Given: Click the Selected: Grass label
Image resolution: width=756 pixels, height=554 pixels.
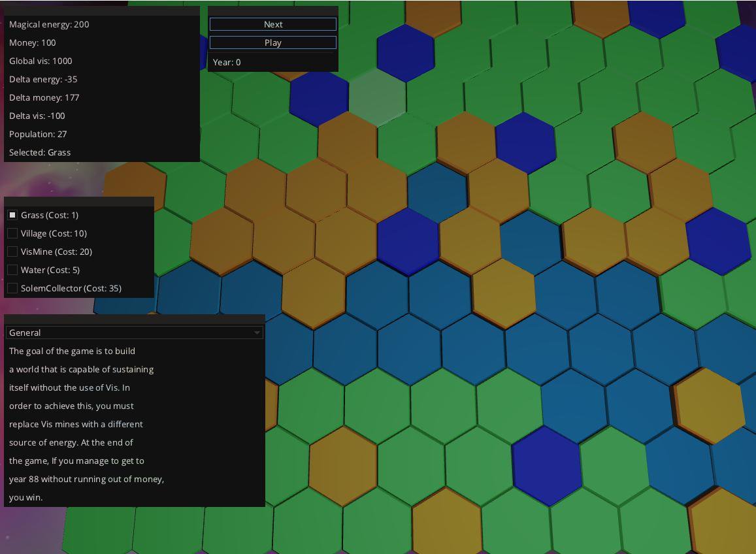Looking at the screenshot, I should 40,152.
